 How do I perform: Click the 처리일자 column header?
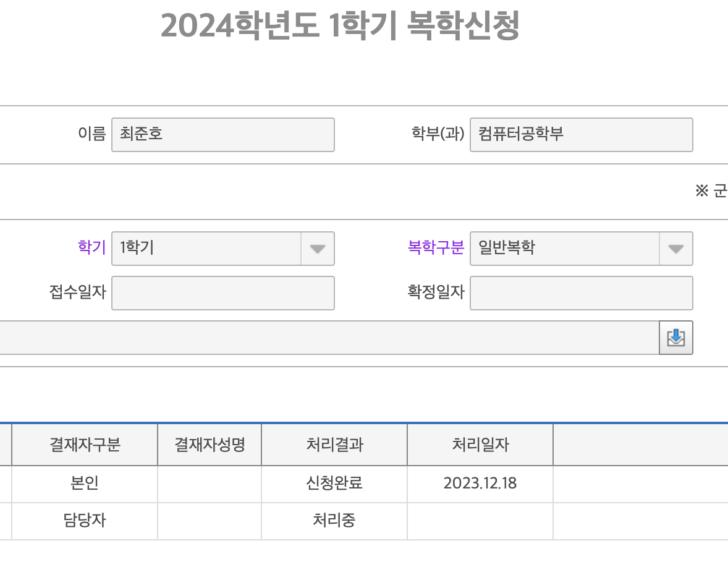(480, 445)
